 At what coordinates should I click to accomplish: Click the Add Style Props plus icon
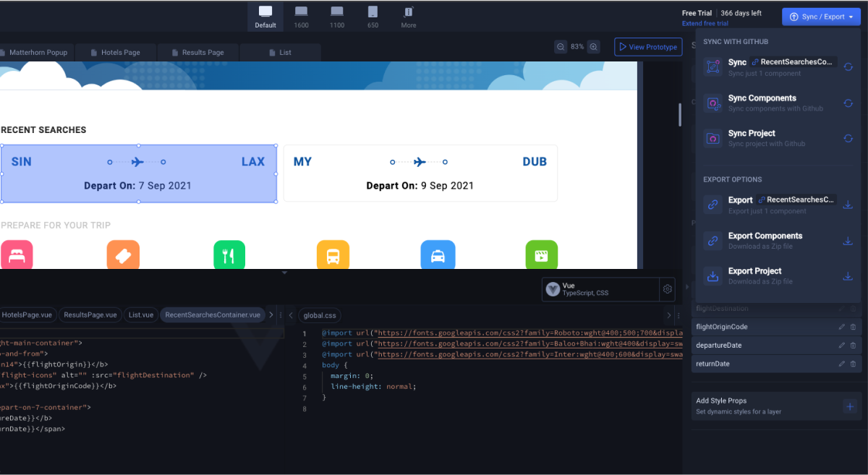point(851,407)
